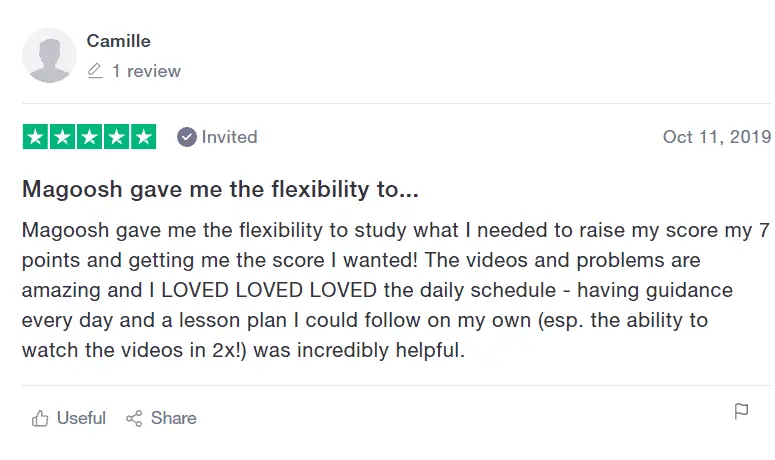
Task: Mark review as Useful via the text label
Action: (x=81, y=418)
